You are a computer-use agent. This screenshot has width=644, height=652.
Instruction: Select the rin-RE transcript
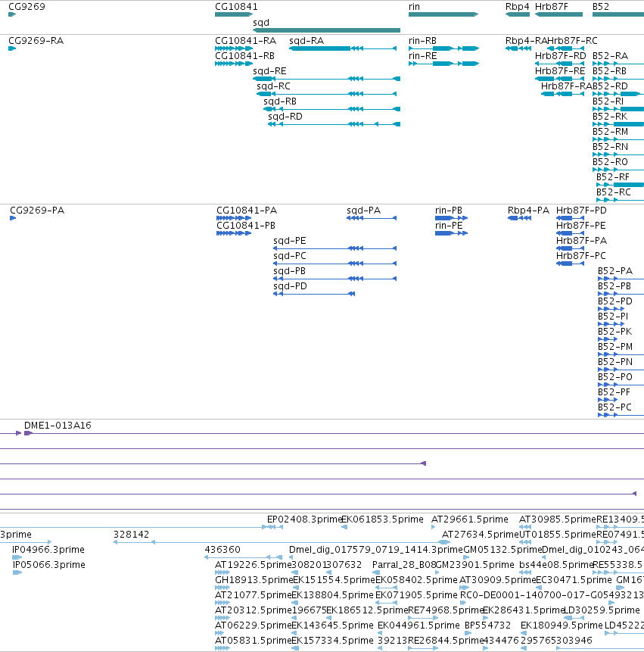point(443,64)
